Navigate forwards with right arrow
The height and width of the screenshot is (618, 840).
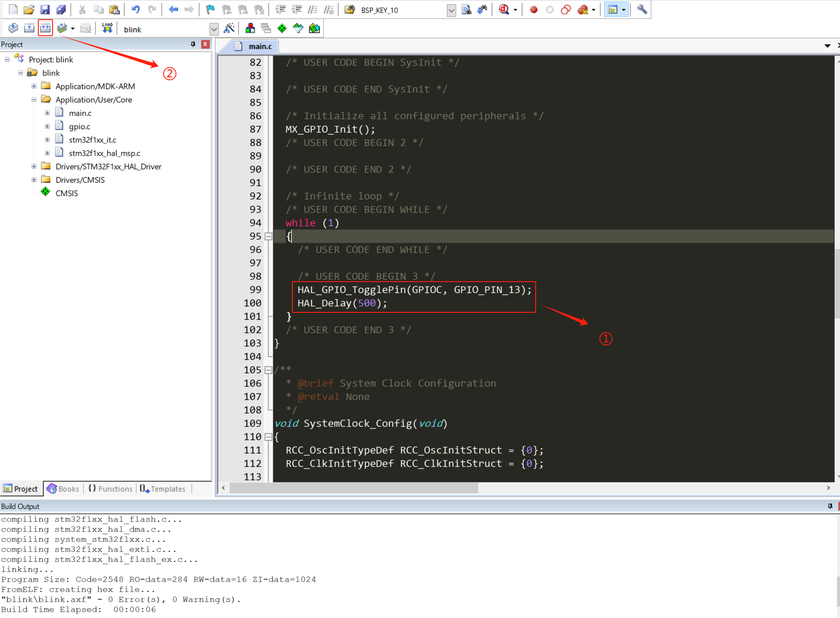tap(189, 9)
